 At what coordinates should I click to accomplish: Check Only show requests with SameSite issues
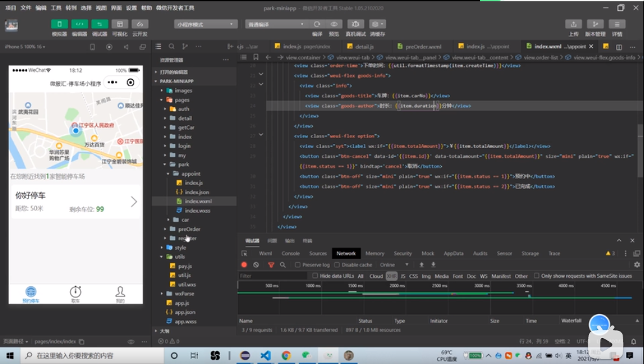click(536, 276)
